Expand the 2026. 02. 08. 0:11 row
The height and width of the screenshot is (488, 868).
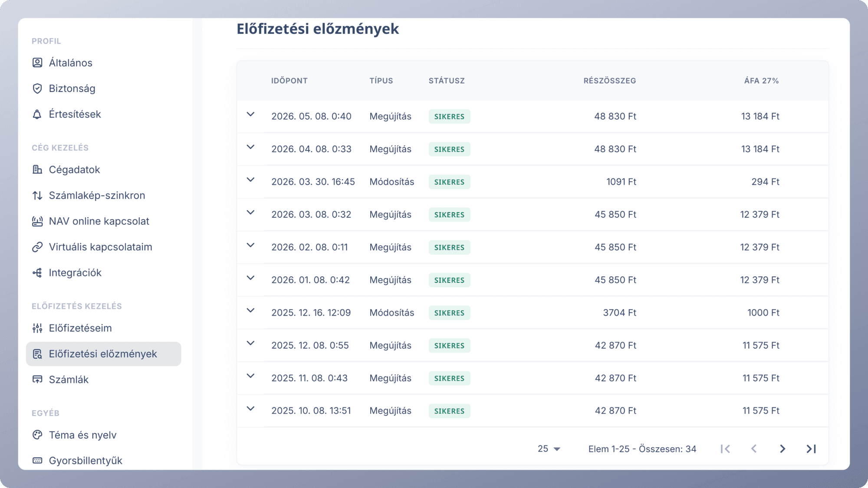250,245
